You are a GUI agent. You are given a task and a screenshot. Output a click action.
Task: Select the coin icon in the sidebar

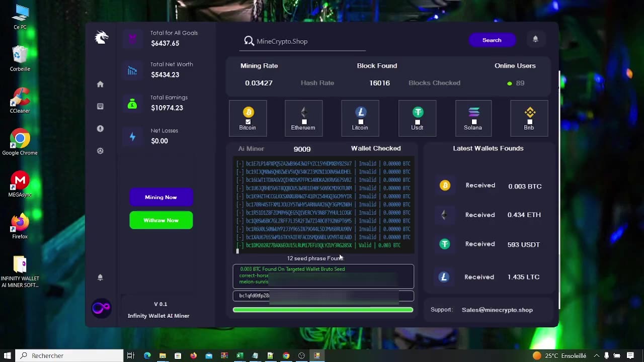click(x=100, y=129)
